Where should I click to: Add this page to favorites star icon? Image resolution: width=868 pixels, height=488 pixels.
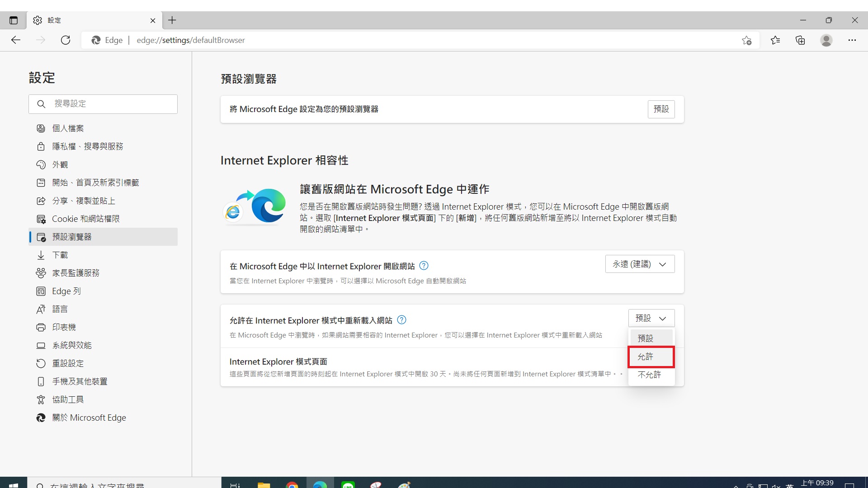point(746,41)
